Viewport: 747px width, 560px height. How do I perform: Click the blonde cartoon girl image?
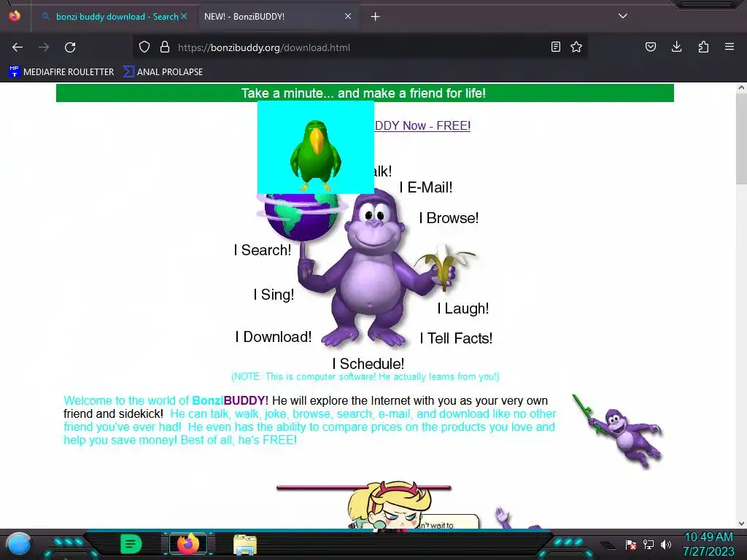click(x=390, y=506)
